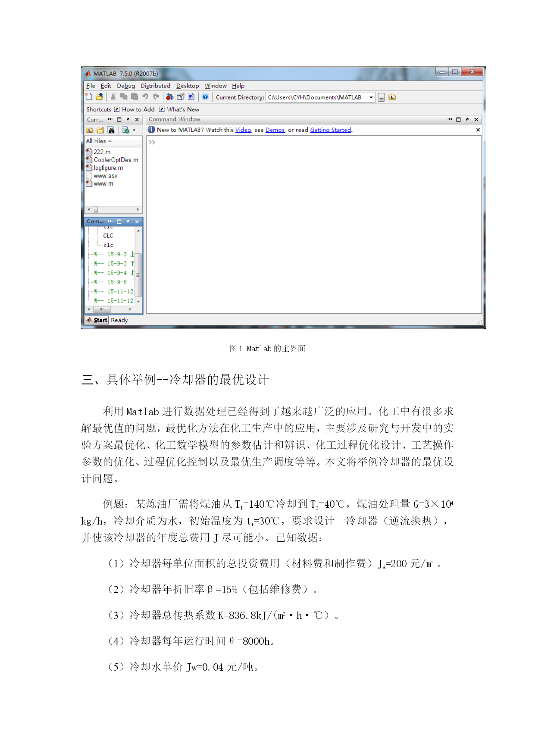The image size is (535, 756).
Task: Maximize the Command Window panel
Action: click(x=459, y=119)
